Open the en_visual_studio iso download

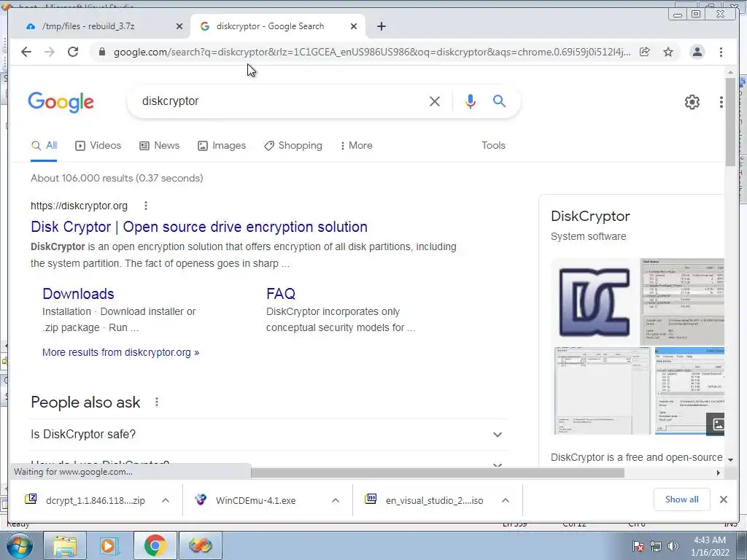click(435, 500)
